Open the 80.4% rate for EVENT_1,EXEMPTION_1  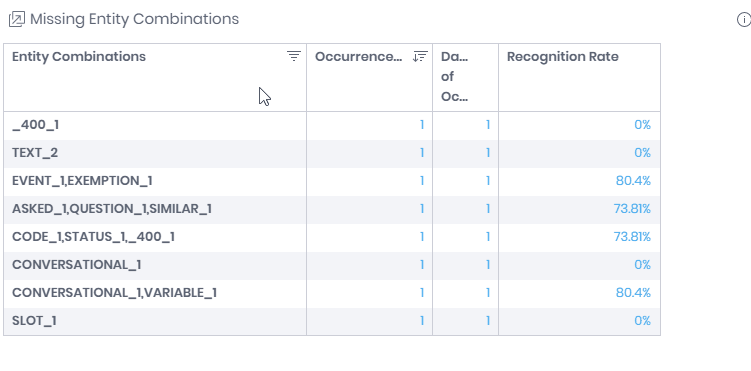[633, 181]
